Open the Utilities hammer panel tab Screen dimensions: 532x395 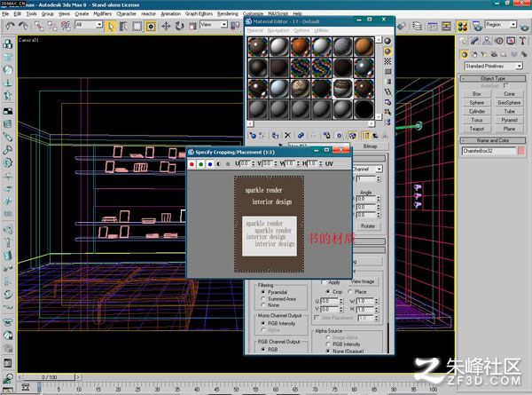tap(522, 41)
